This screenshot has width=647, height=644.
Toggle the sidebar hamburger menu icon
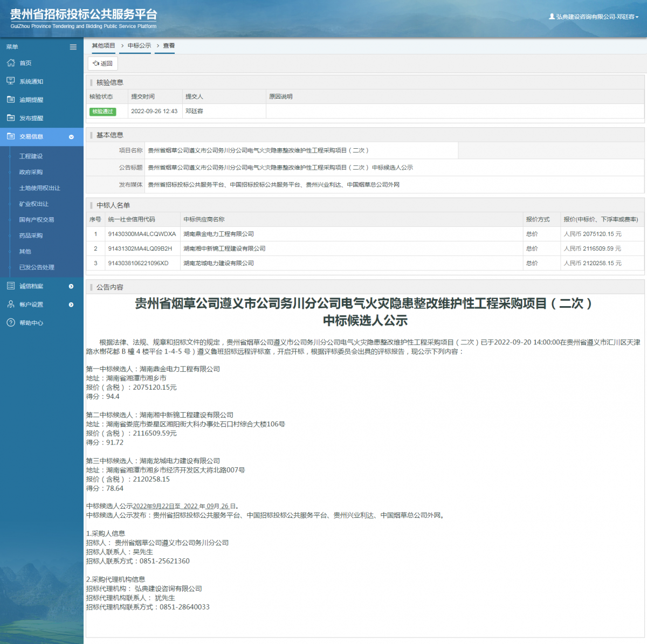click(x=73, y=47)
